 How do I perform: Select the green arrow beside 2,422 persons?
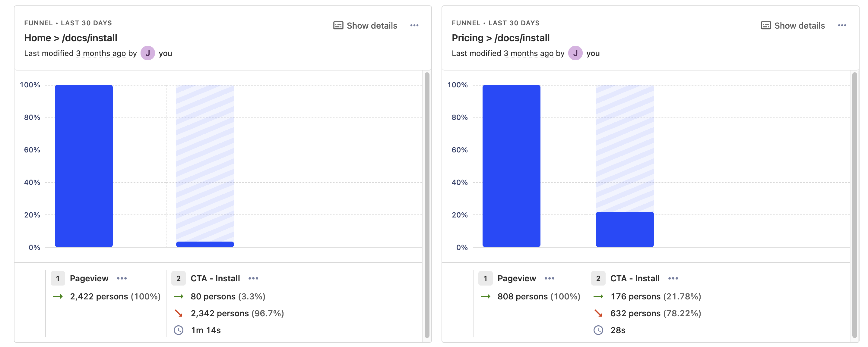pos(58,296)
